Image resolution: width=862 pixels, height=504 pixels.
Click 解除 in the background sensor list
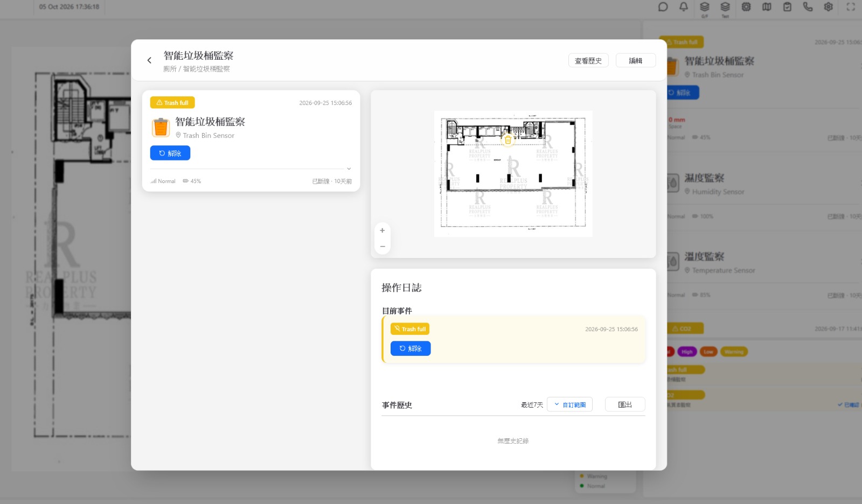(x=683, y=93)
